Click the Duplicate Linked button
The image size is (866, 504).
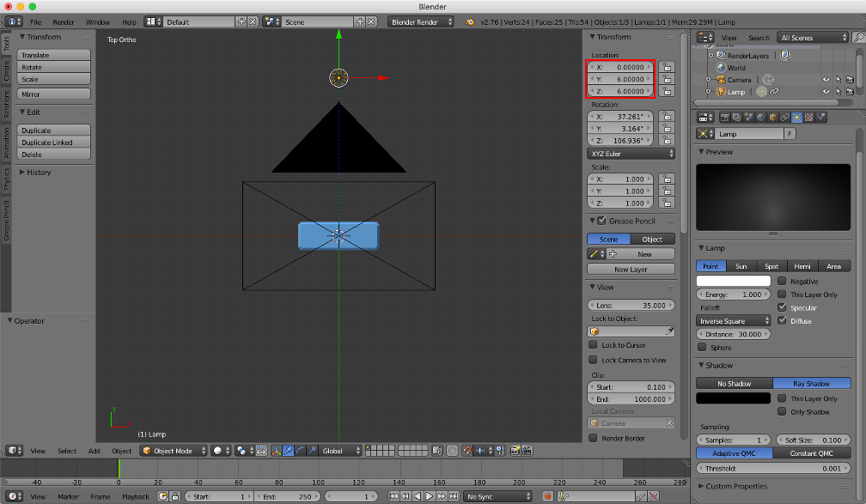click(53, 143)
